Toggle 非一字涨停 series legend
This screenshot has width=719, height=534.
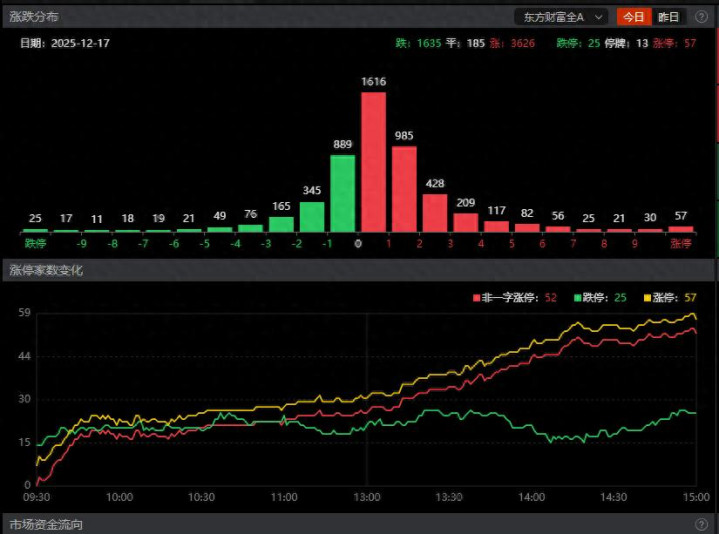[x=515, y=297]
